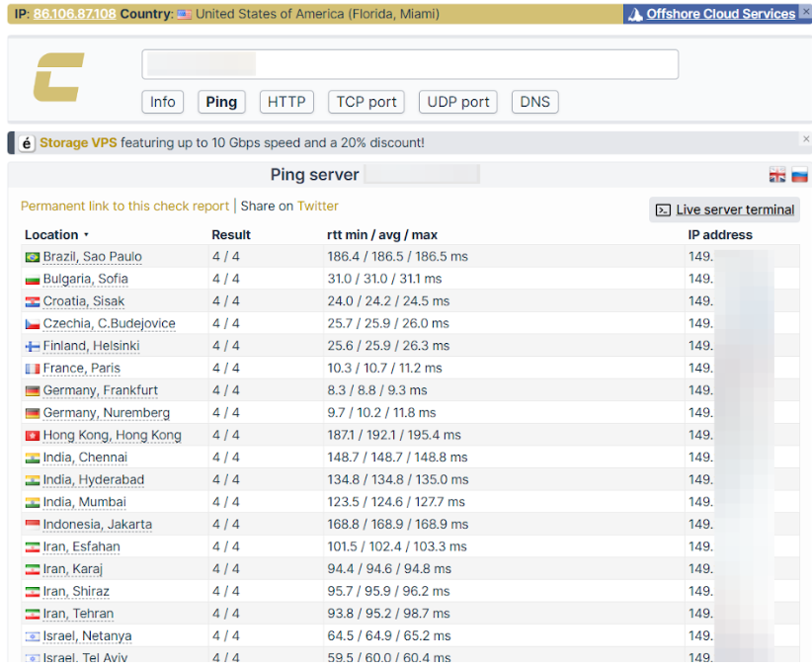Click the flag beside Iran, Esfahan
Screen dimensions: 812x669
pos(33,547)
